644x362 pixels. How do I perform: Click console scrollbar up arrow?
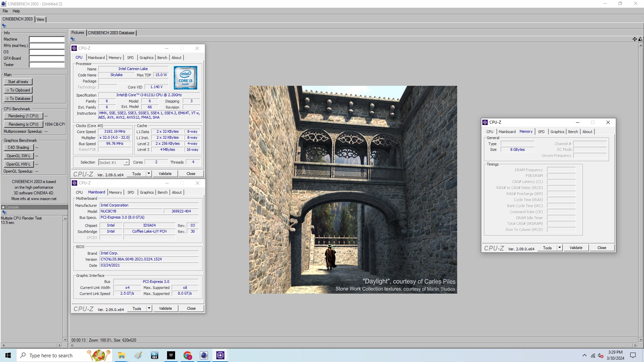pyautogui.click(x=65, y=219)
